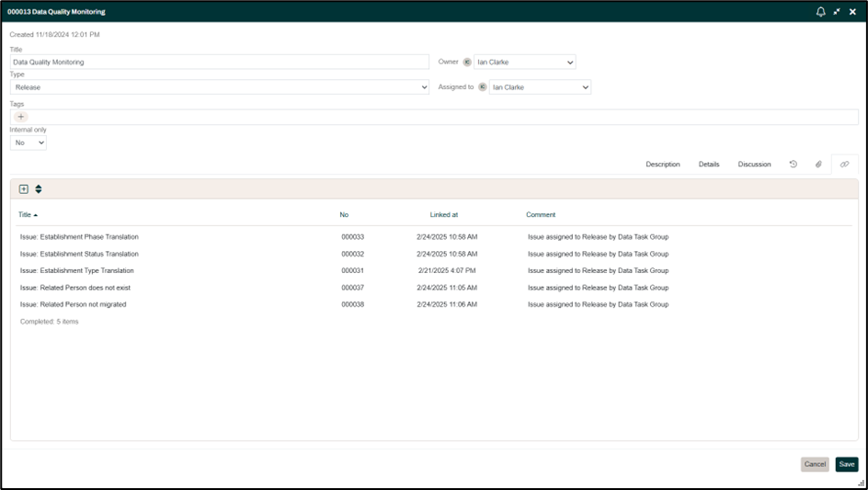Open the links chain icon tab
Viewport: 868px width, 490px height.
coord(844,165)
